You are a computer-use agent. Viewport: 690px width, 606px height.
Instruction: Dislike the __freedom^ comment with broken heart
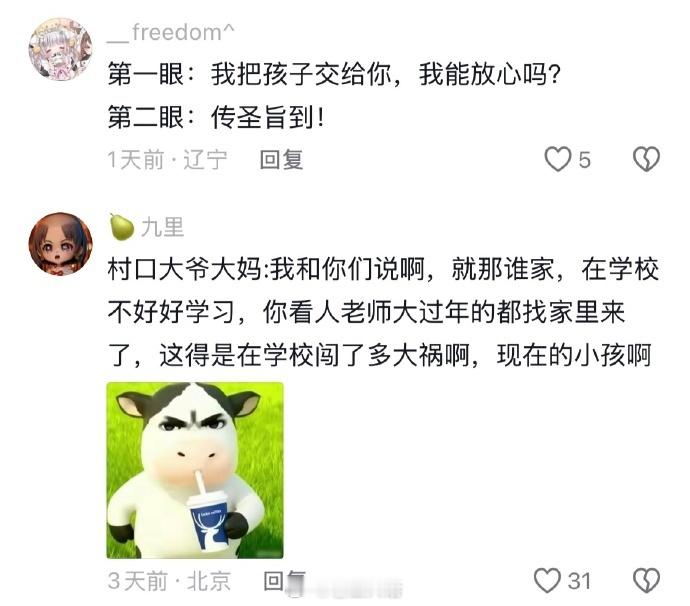[x=646, y=159]
